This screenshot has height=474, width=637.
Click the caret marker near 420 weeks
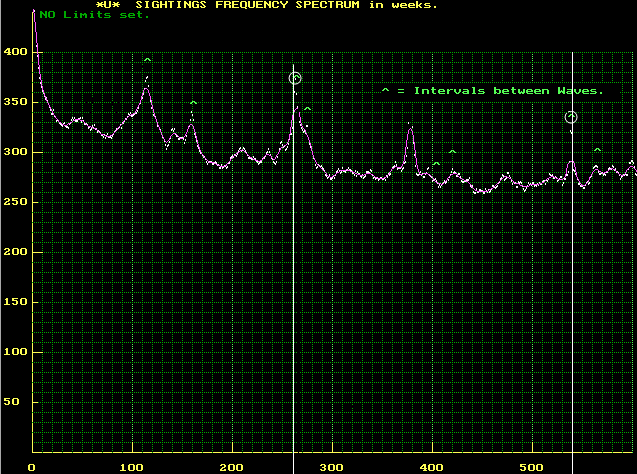point(453,152)
